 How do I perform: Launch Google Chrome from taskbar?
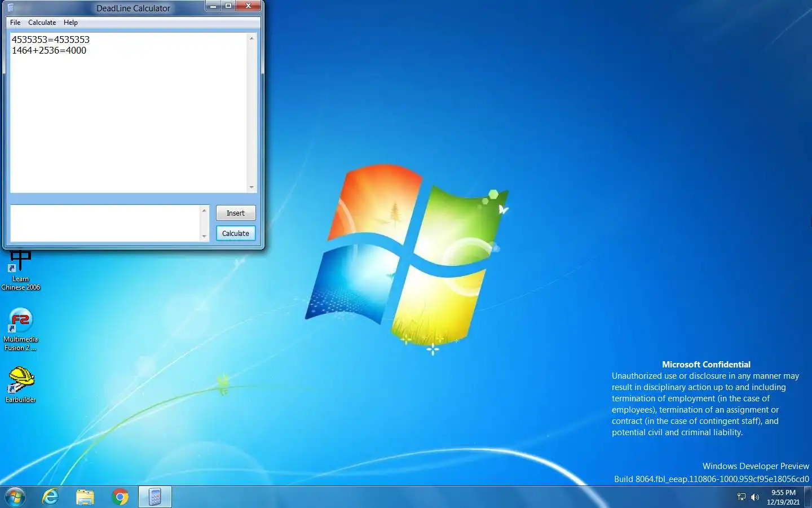[x=120, y=497]
